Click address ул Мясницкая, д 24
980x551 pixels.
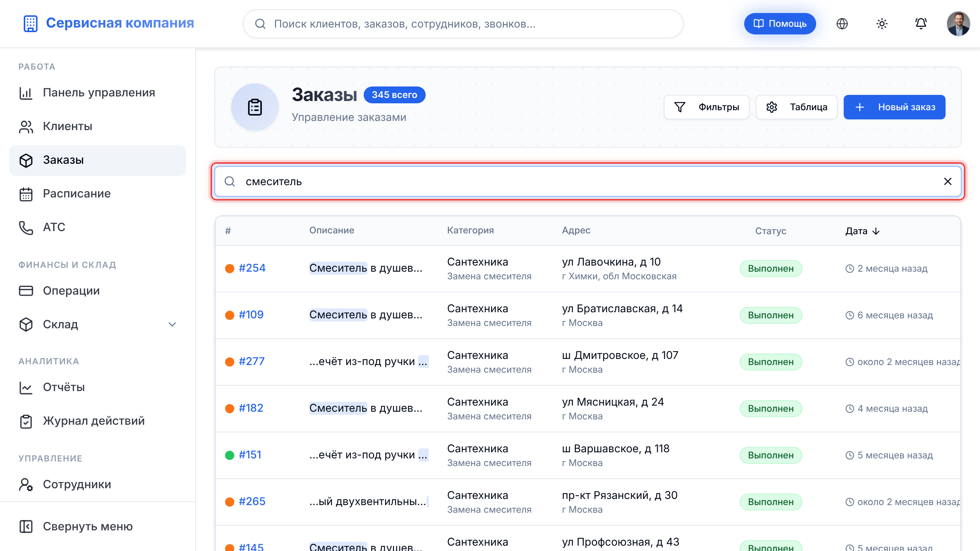pyautogui.click(x=612, y=402)
